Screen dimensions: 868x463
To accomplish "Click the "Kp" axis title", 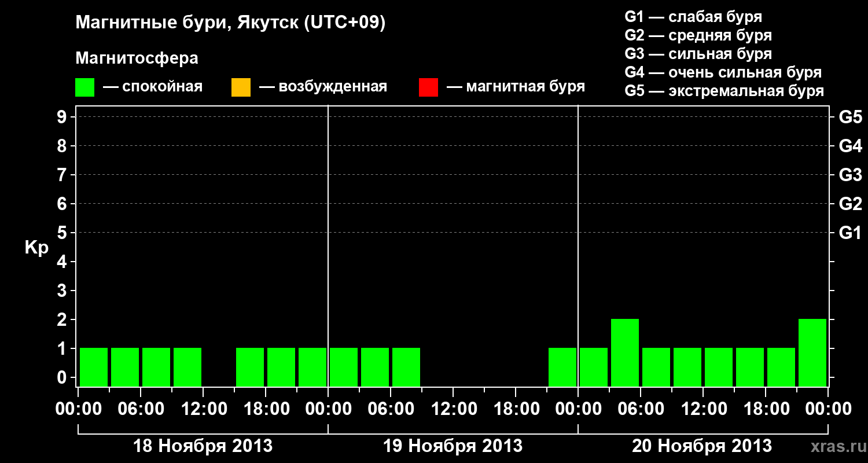I will coord(36,248).
